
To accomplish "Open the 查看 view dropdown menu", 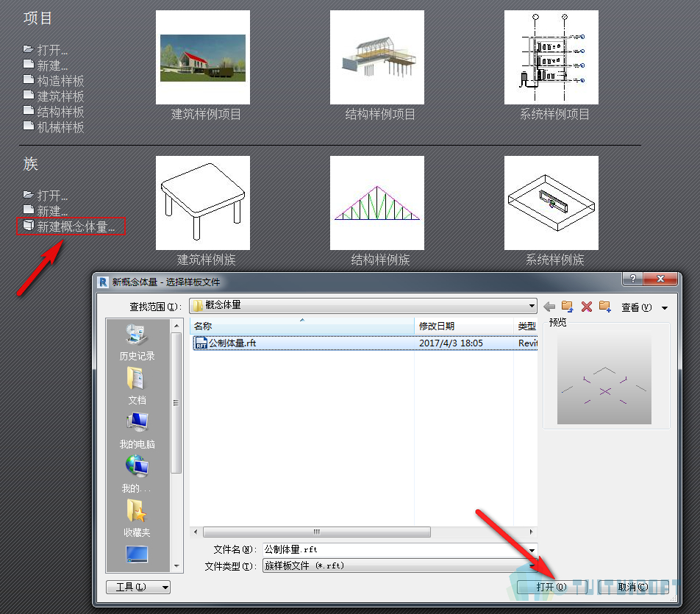I will coord(645,307).
